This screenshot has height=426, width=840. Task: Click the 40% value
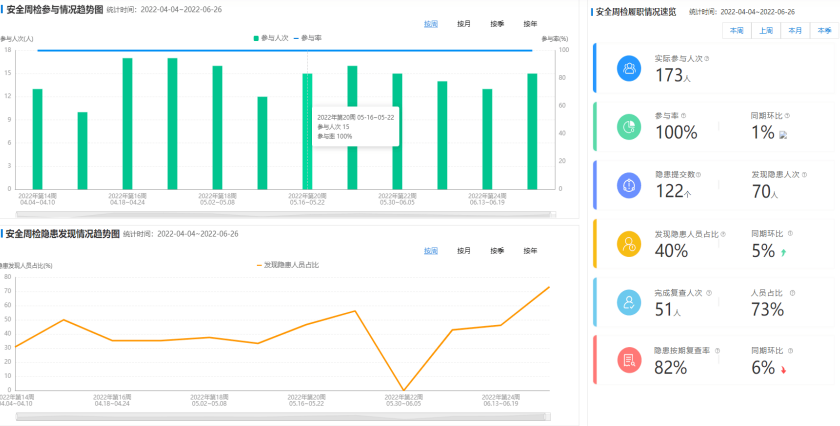coord(672,250)
